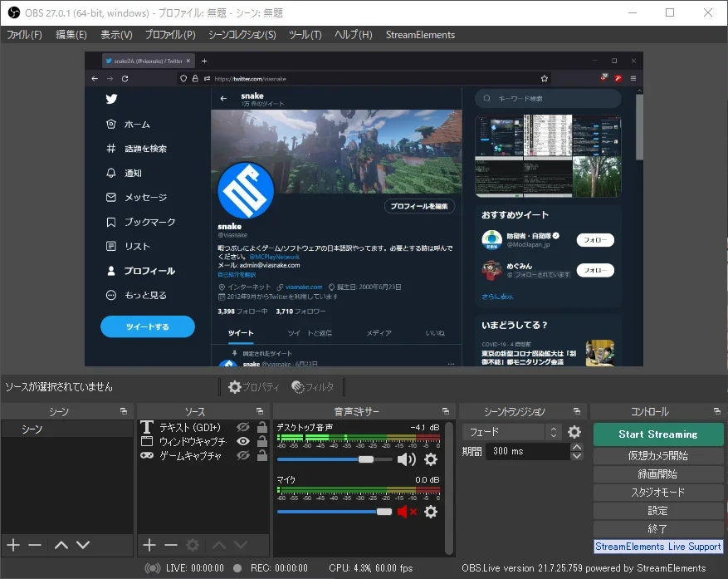Click the プロパティ gear button
728x579 pixels.
pyautogui.click(x=254, y=386)
